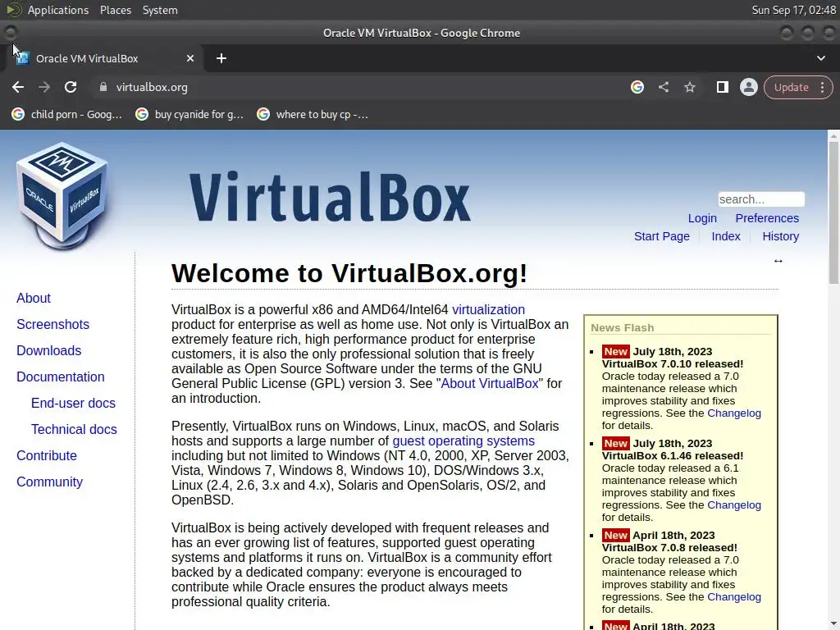This screenshot has width=840, height=630.
Task: Open a new browser tab
Action: [x=221, y=58]
